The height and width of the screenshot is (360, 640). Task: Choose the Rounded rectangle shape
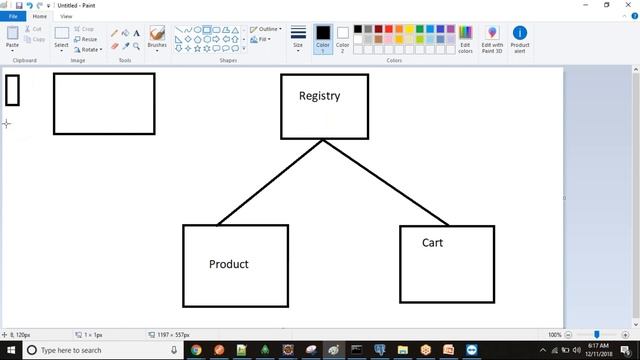[x=216, y=30]
